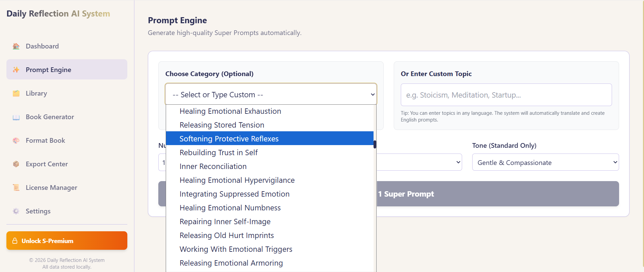Click the Format Book palette icon

16,140
